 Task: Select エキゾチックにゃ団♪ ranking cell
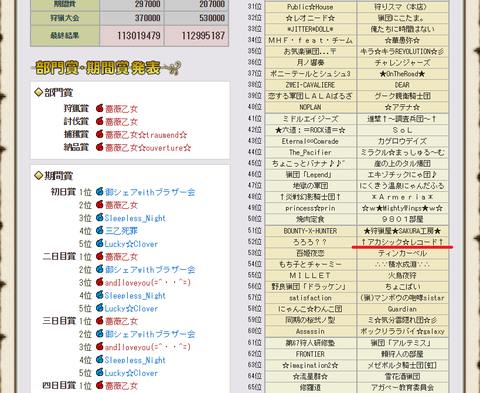pyautogui.click(x=402, y=175)
